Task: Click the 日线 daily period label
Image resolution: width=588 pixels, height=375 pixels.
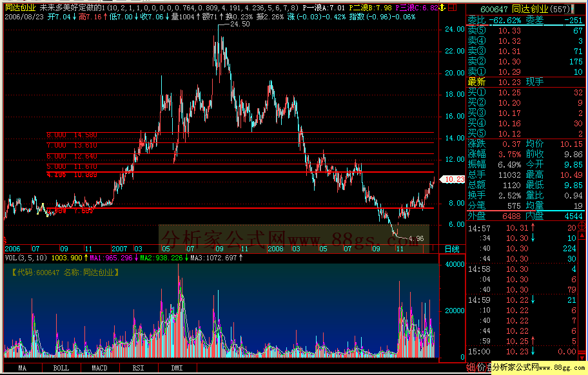Action: (x=452, y=249)
